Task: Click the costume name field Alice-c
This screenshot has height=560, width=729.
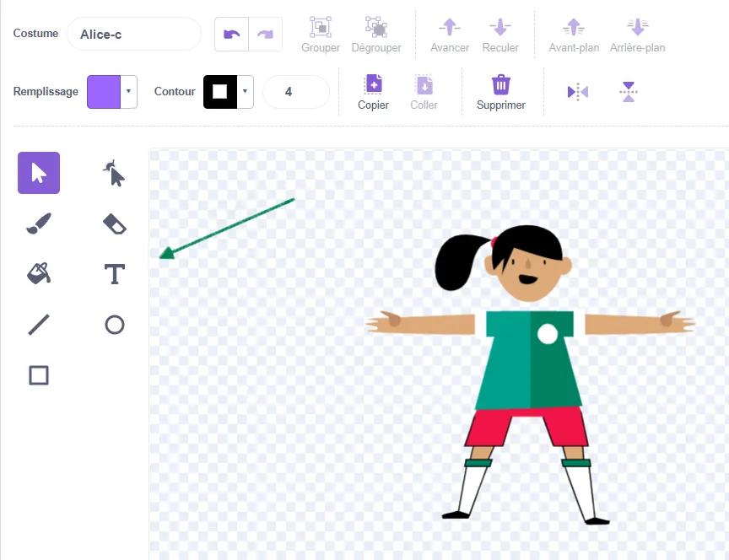Action: [133, 35]
